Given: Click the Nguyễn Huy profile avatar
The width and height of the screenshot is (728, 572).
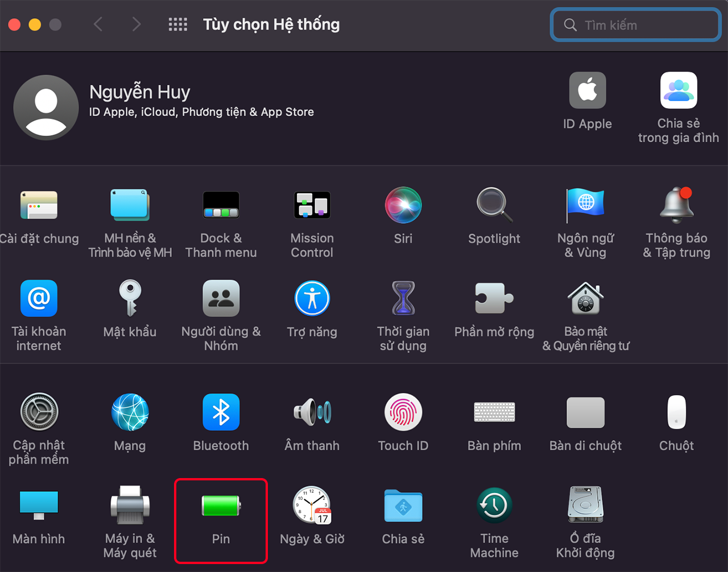Looking at the screenshot, I should pos(46,108).
